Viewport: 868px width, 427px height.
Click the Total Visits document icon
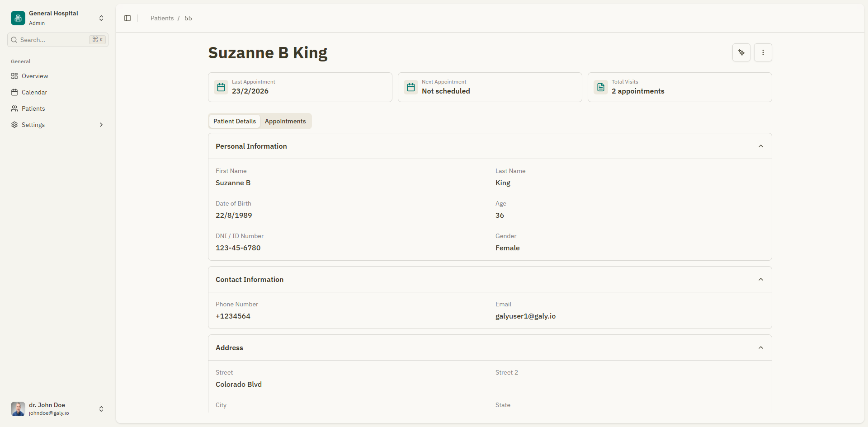pyautogui.click(x=600, y=87)
